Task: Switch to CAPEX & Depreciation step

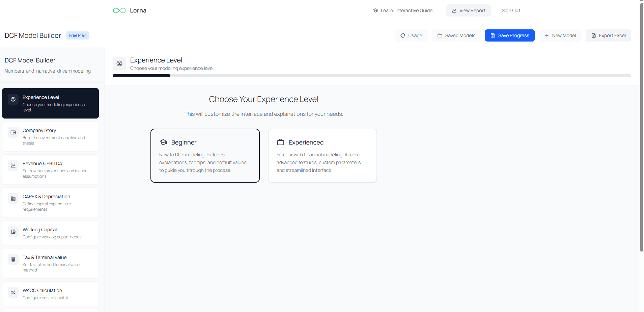Action: 50,203
